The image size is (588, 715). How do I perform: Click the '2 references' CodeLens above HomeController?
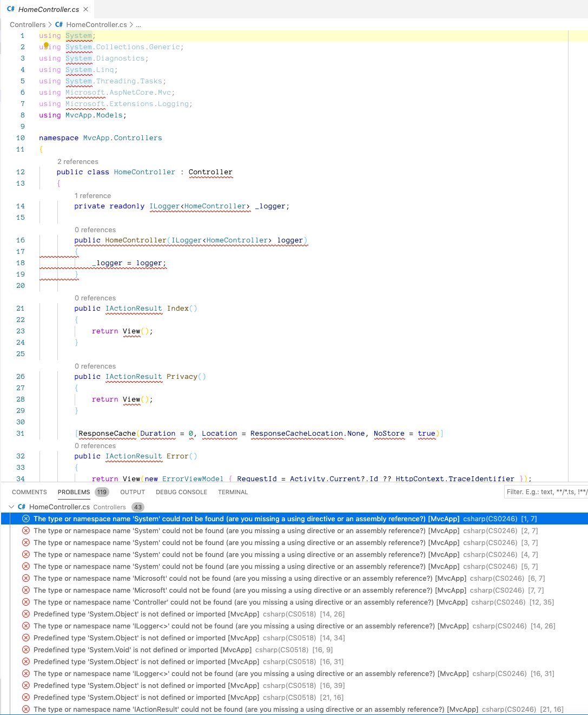78,161
